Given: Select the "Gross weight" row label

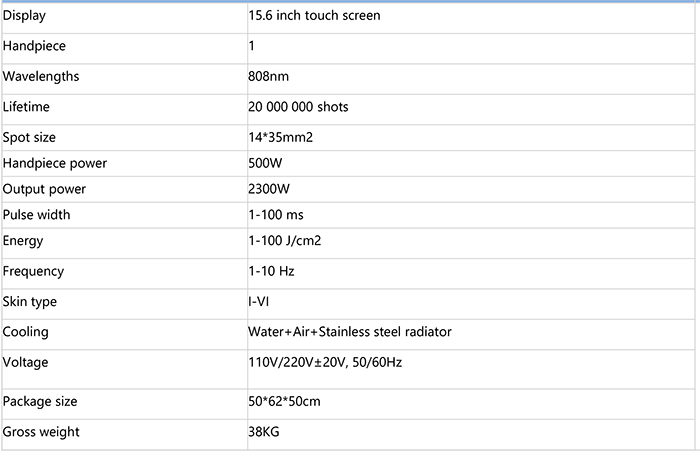Looking at the screenshot, I should tap(41, 432).
